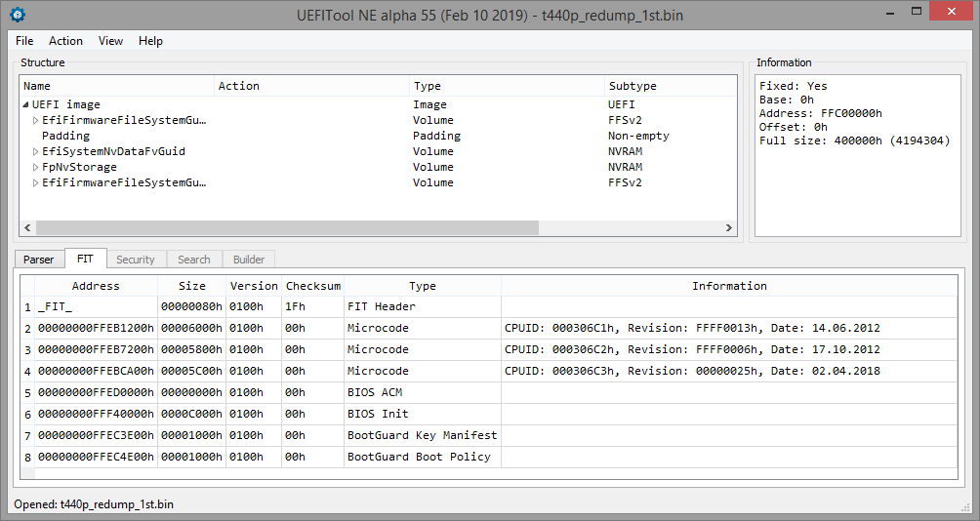
Task: Expand the EfiSystemNvDataFvGuid volume
Action: (x=35, y=151)
